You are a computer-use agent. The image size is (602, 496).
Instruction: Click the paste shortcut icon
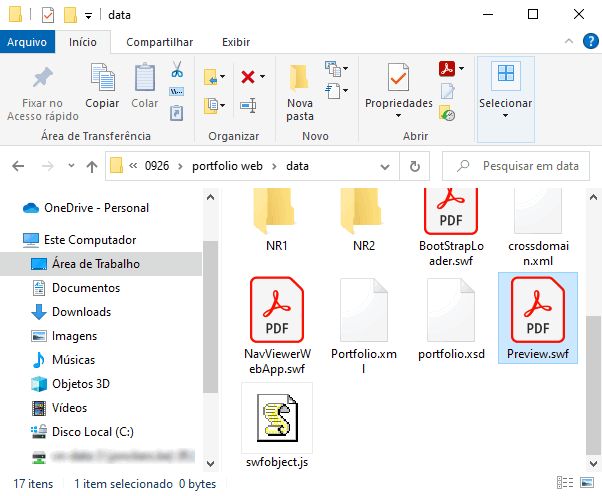[177, 113]
